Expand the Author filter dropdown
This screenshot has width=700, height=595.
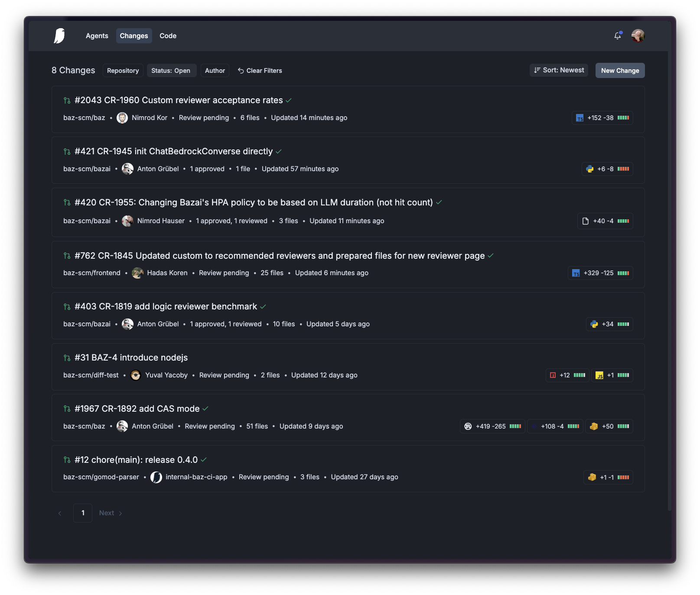215,71
